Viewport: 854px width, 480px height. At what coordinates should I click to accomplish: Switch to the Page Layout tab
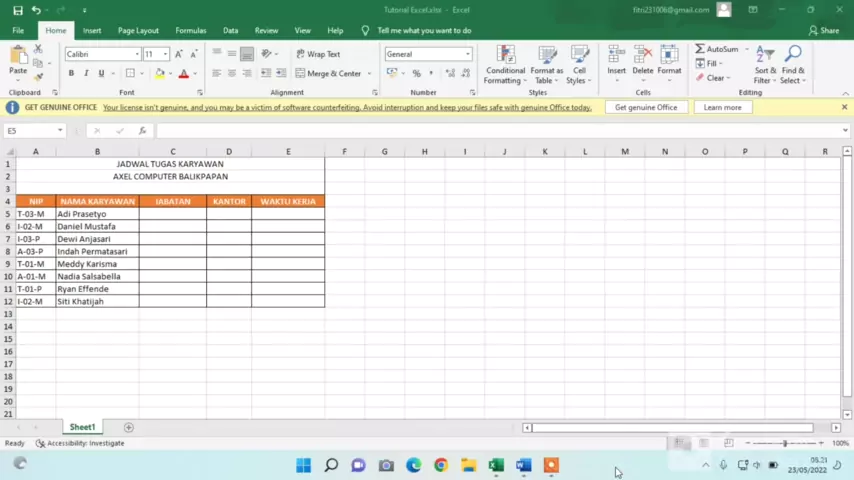138,31
